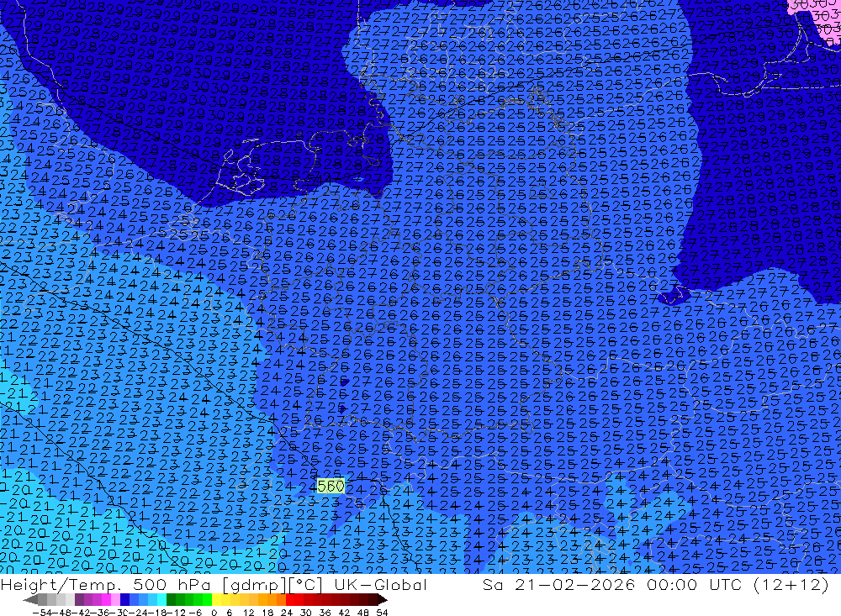Viewport: 841px width, 616px height.
Task: Click the 'Sa' weekday label
Action: (492, 585)
